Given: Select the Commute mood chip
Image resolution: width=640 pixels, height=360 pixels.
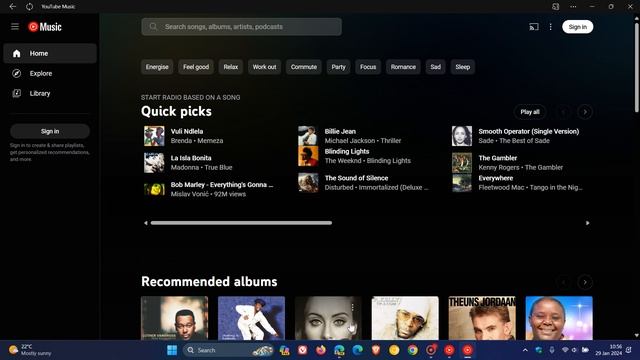Looking at the screenshot, I should (x=304, y=67).
